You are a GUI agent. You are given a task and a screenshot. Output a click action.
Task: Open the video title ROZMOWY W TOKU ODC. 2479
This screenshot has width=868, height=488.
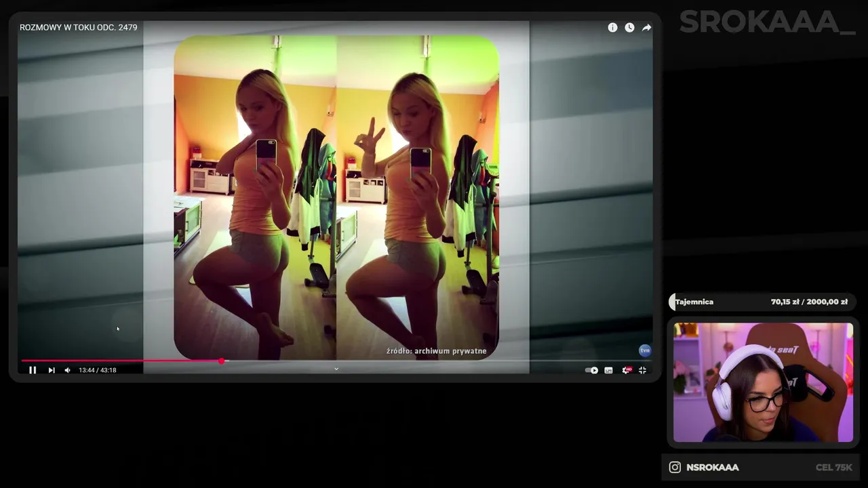79,28
